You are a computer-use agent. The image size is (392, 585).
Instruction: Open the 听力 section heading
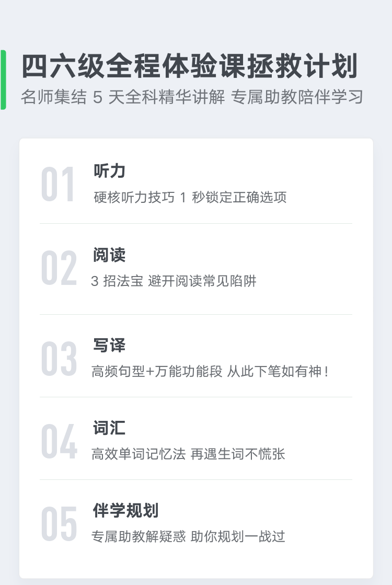click(x=109, y=171)
